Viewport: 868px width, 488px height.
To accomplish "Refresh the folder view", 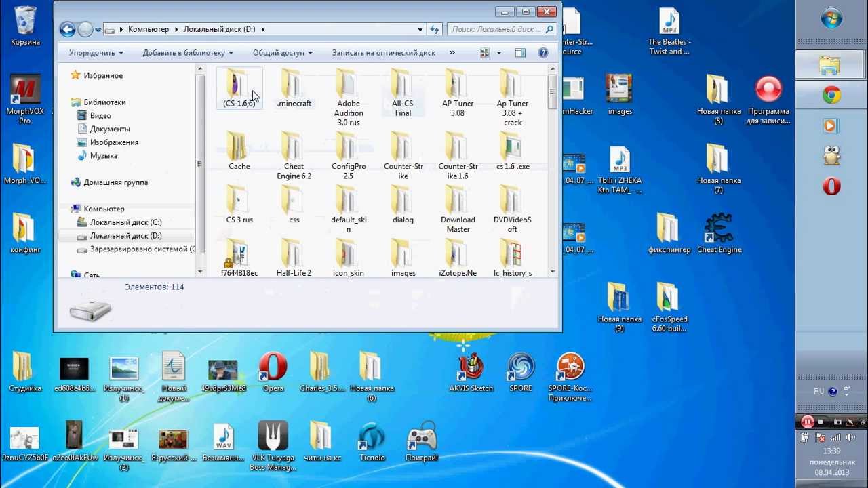I will pos(435,29).
